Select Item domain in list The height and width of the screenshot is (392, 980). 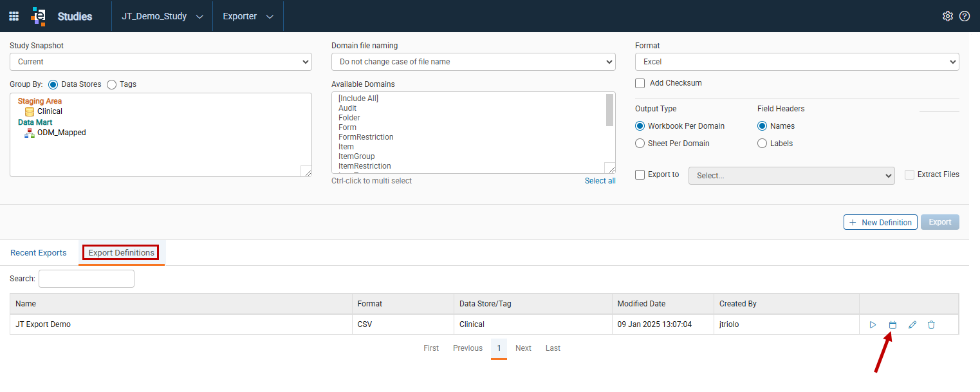pos(346,147)
